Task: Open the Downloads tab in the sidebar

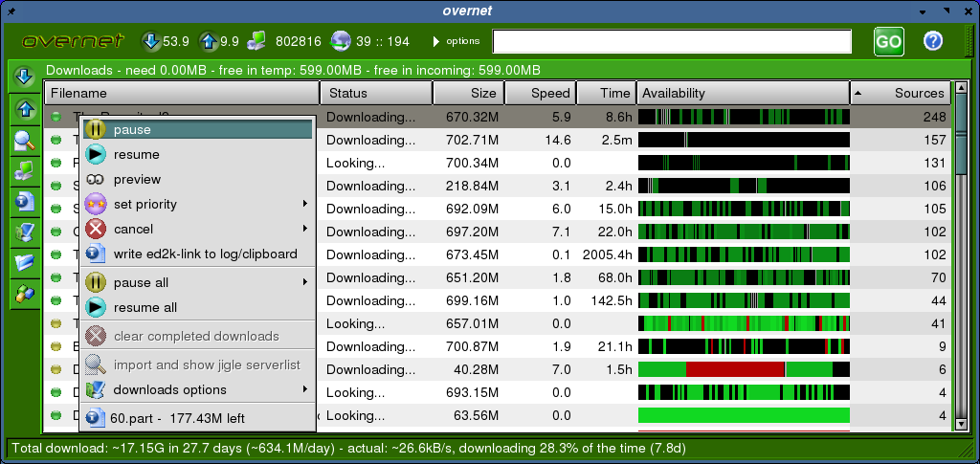Action: (24, 77)
